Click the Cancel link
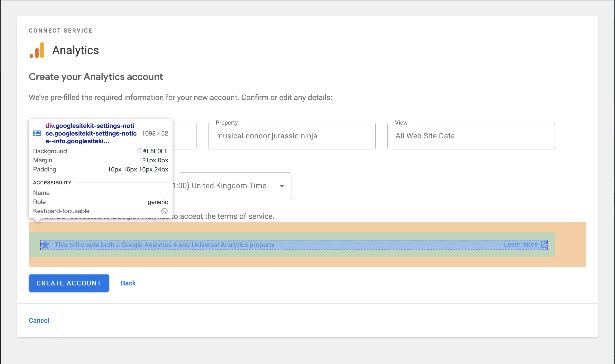615x364 pixels. 39,320
